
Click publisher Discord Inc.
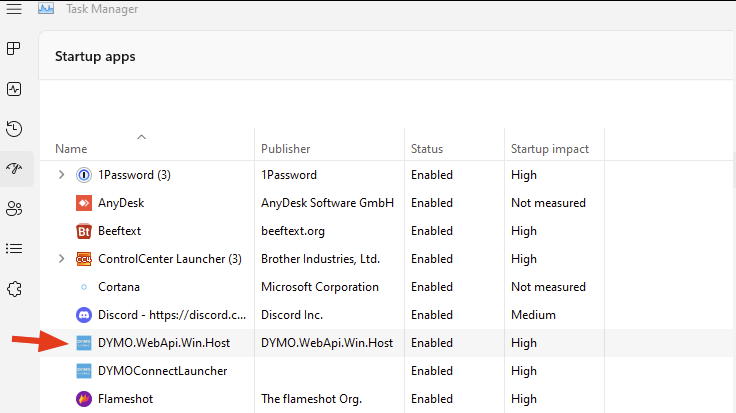click(x=292, y=315)
